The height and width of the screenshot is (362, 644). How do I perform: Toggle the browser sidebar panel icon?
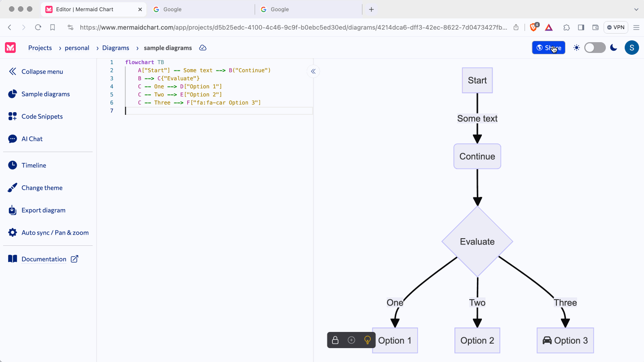(x=581, y=27)
